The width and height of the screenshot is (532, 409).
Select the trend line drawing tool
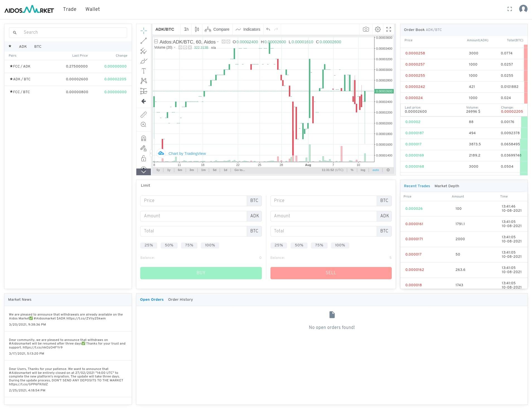(x=144, y=41)
